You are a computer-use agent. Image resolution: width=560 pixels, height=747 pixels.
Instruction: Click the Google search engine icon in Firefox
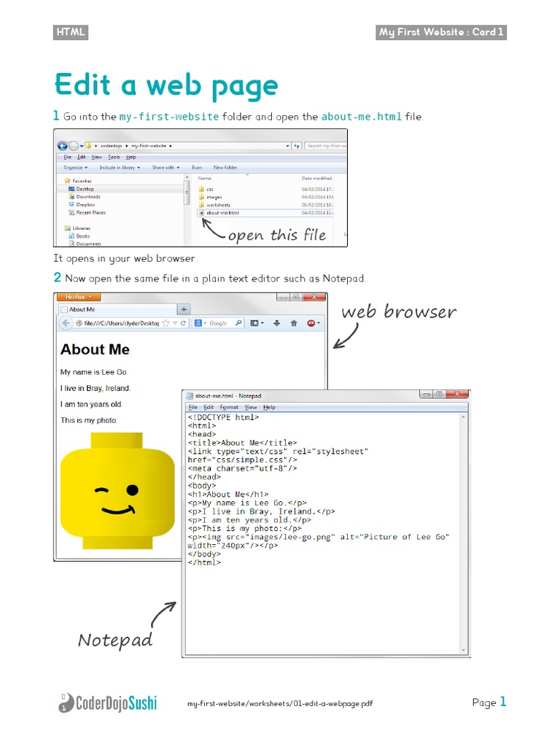coord(198,323)
